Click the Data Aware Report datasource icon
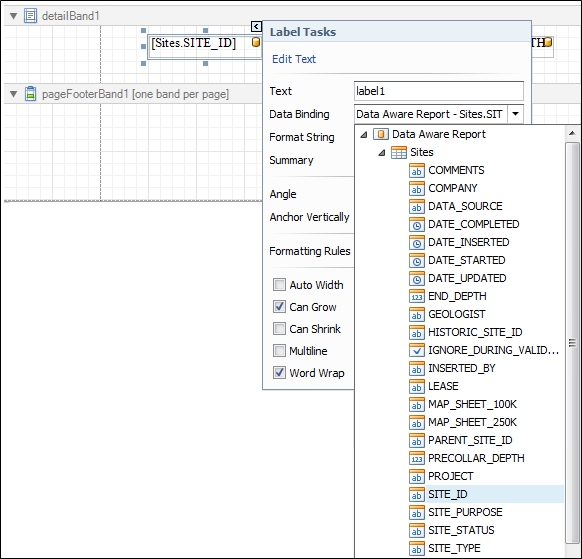Screen dimensions: 582x559 [381, 134]
